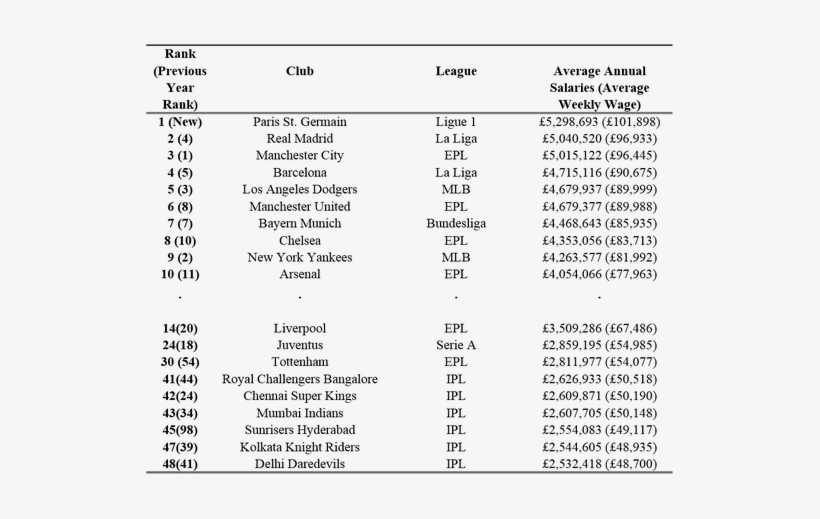The image size is (820, 519).
Task: Click Bundesliga in the League column
Action: (x=456, y=224)
